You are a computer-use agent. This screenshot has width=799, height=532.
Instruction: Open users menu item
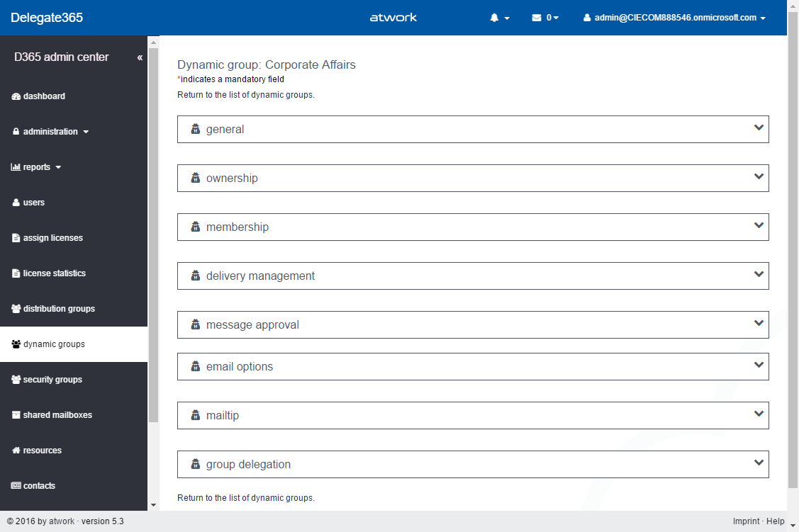(x=33, y=203)
